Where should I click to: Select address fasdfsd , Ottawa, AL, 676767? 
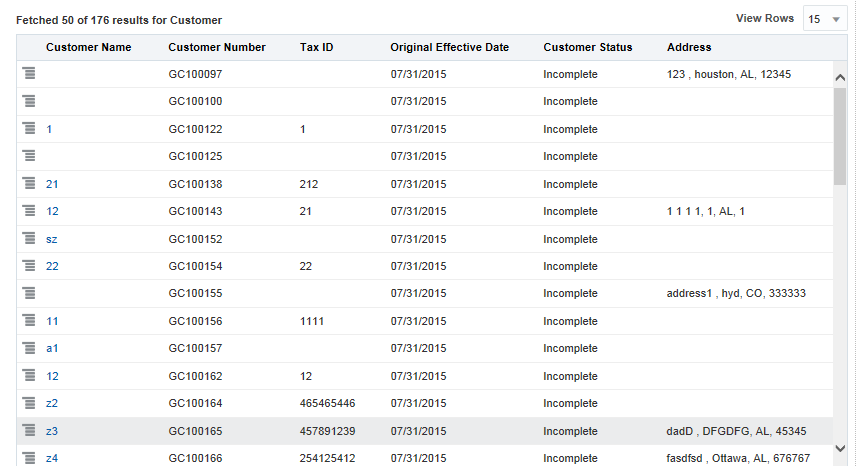click(738, 458)
